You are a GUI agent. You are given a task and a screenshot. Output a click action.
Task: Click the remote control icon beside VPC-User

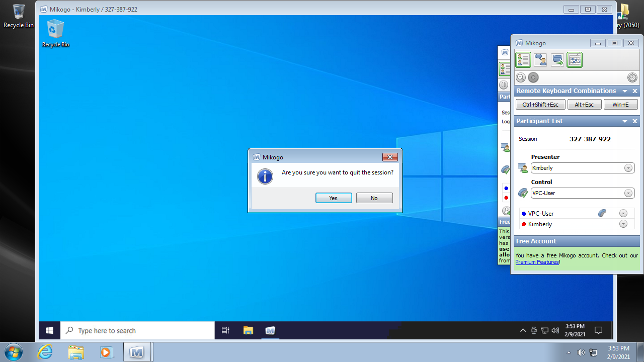point(602,213)
